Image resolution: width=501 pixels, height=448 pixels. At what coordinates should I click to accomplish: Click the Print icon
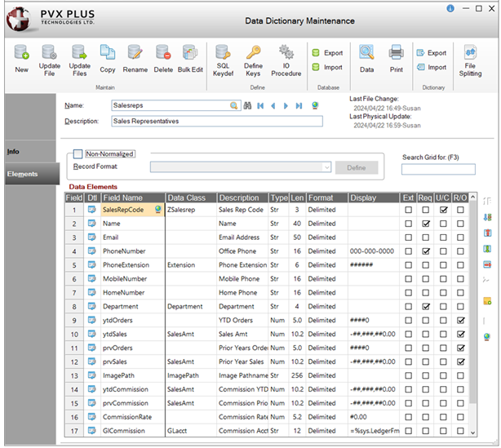point(396,59)
